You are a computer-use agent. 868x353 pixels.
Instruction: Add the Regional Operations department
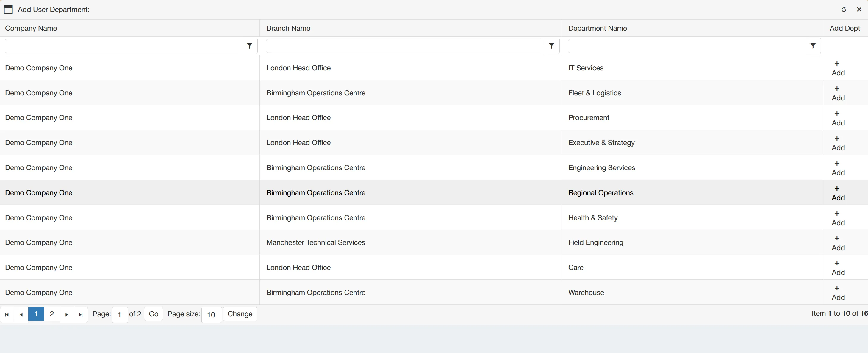(838, 193)
